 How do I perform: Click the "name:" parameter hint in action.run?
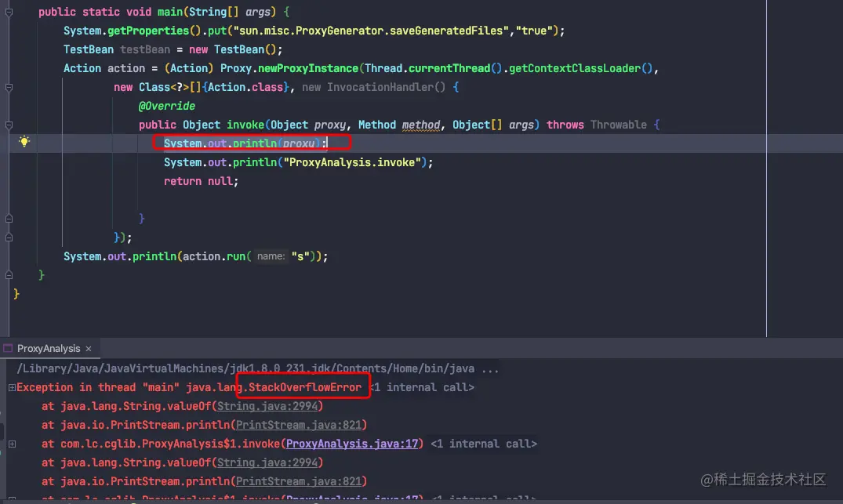271,256
